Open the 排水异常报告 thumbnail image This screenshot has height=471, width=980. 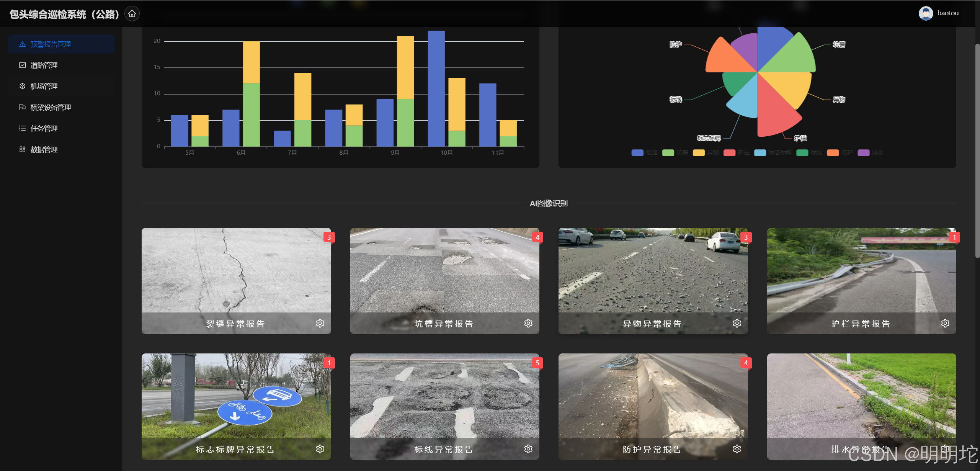tap(861, 394)
